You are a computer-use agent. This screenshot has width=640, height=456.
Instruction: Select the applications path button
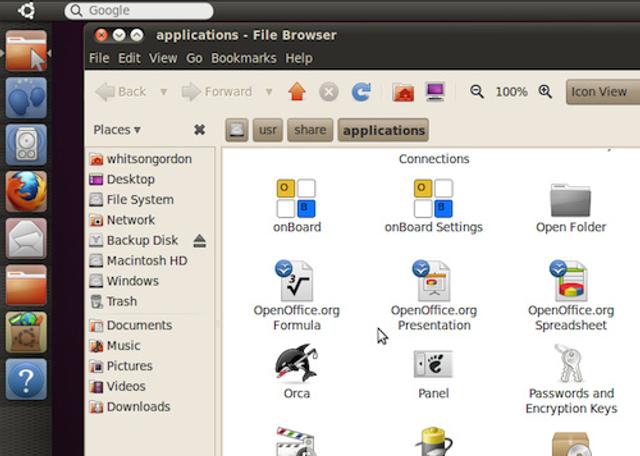[383, 130]
